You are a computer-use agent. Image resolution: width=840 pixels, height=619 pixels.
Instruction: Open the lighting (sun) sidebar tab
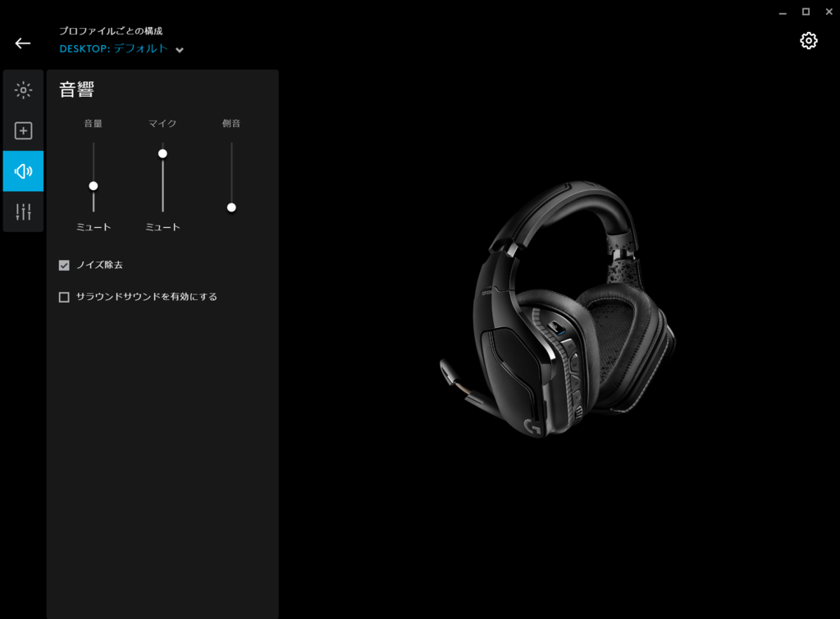[23, 90]
